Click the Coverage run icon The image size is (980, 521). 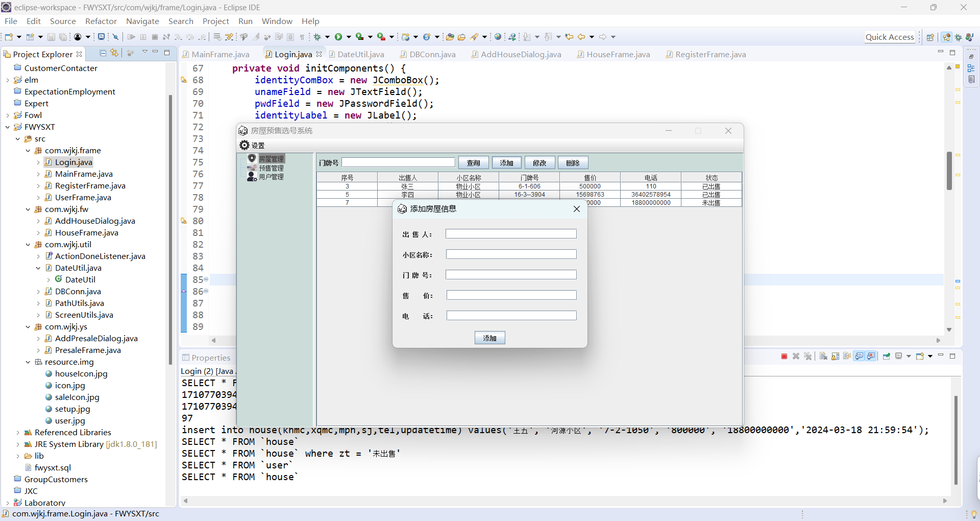pyautogui.click(x=360, y=37)
